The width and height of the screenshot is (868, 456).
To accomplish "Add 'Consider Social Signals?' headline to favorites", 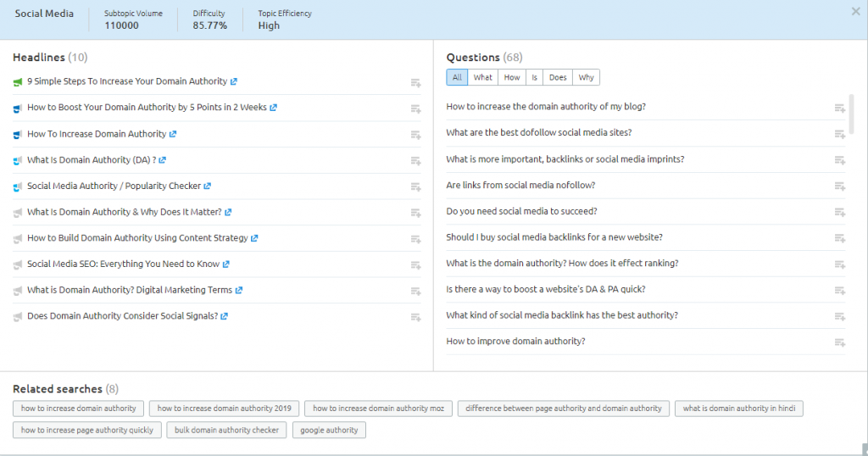I will (x=415, y=317).
